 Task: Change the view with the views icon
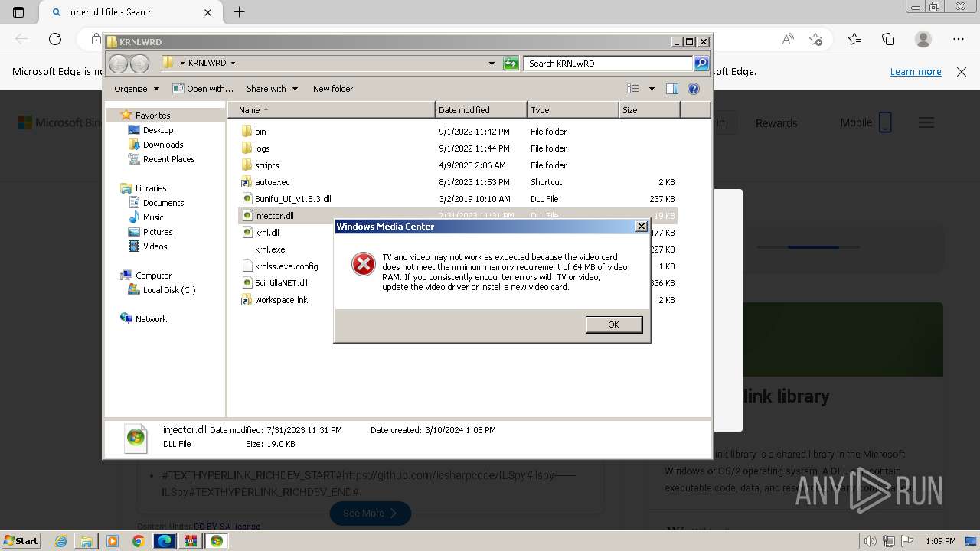point(633,89)
